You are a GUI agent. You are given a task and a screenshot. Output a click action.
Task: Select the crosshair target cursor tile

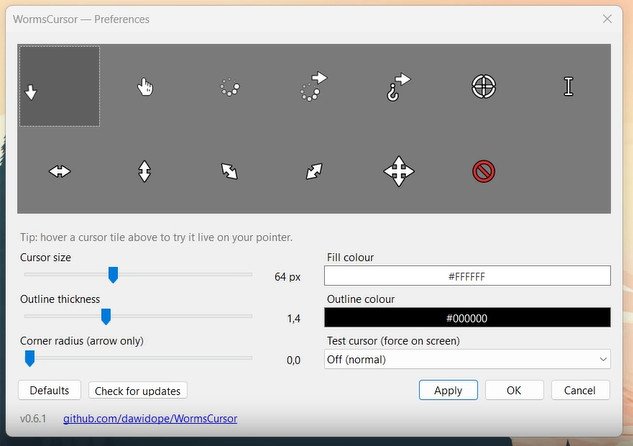point(484,86)
